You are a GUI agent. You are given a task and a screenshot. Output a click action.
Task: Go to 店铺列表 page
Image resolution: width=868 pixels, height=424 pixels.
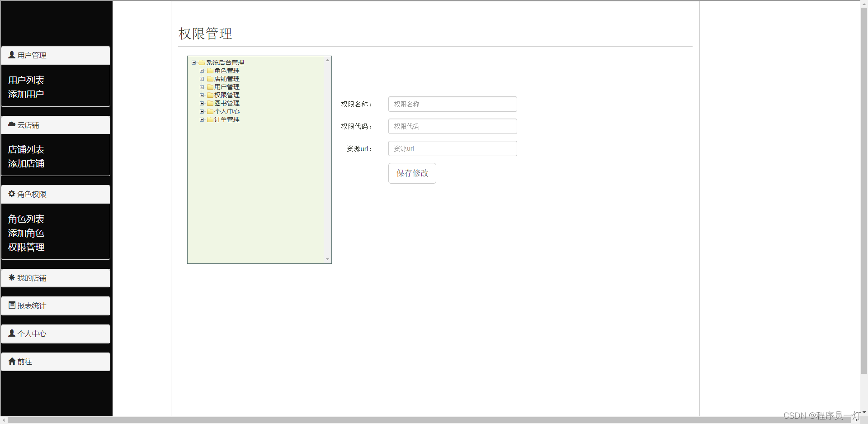(26, 149)
